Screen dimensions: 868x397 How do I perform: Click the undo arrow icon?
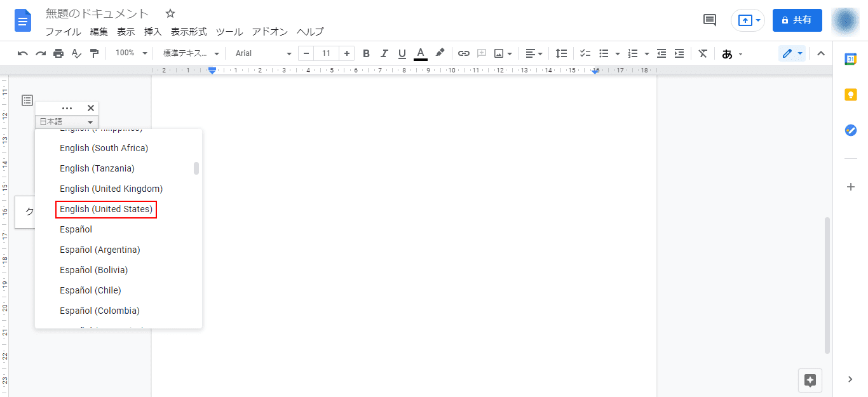coord(23,53)
